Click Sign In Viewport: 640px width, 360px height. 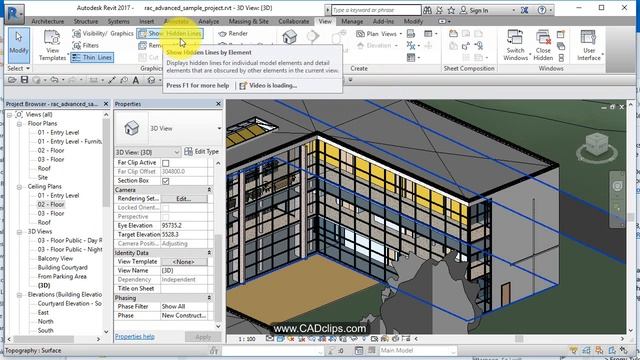click(x=479, y=10)
